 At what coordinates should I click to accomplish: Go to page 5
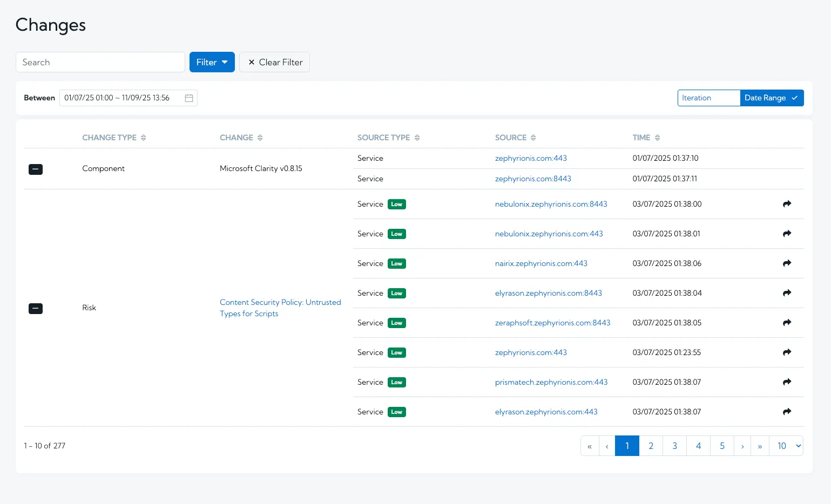point(722,446)
